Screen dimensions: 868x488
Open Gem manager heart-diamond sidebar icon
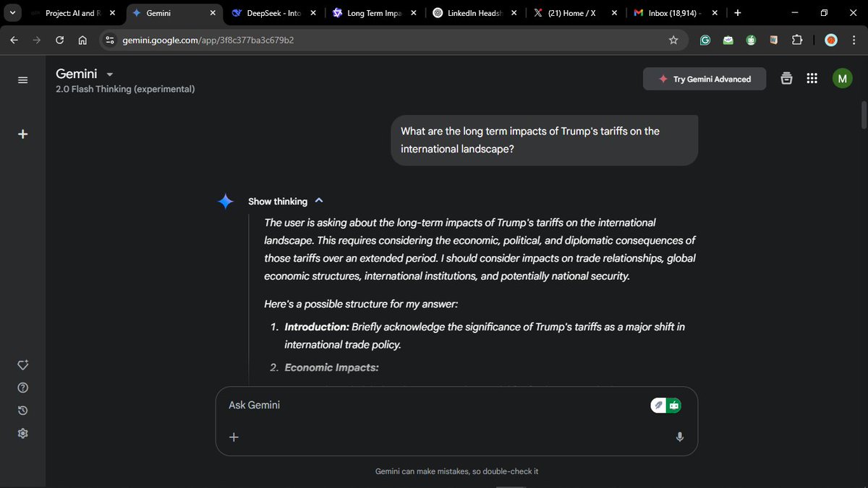pos(22,365)
